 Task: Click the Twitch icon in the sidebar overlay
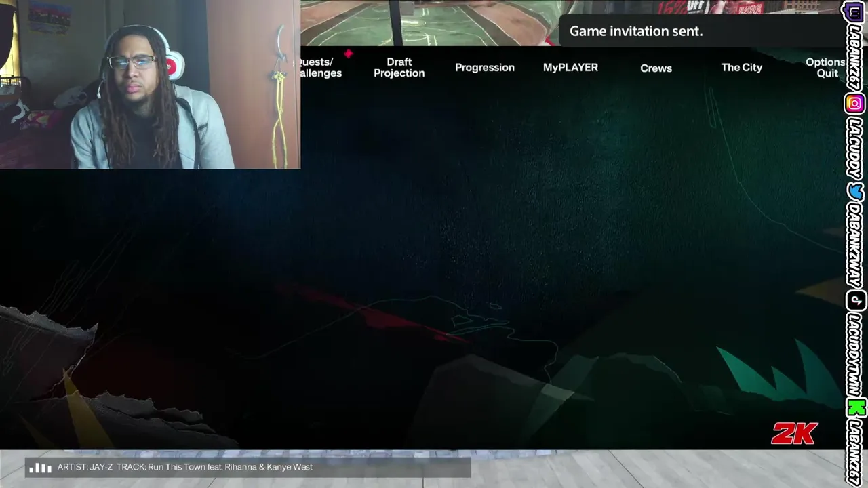854,12
